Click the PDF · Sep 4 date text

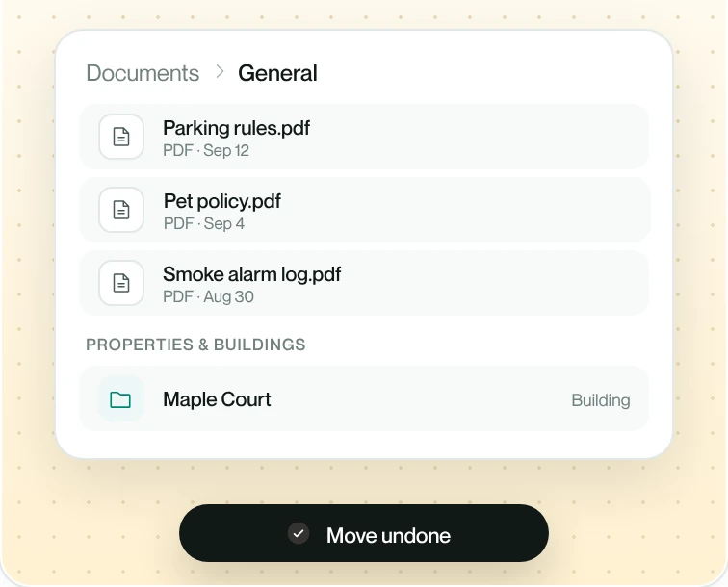pos(204,223)
